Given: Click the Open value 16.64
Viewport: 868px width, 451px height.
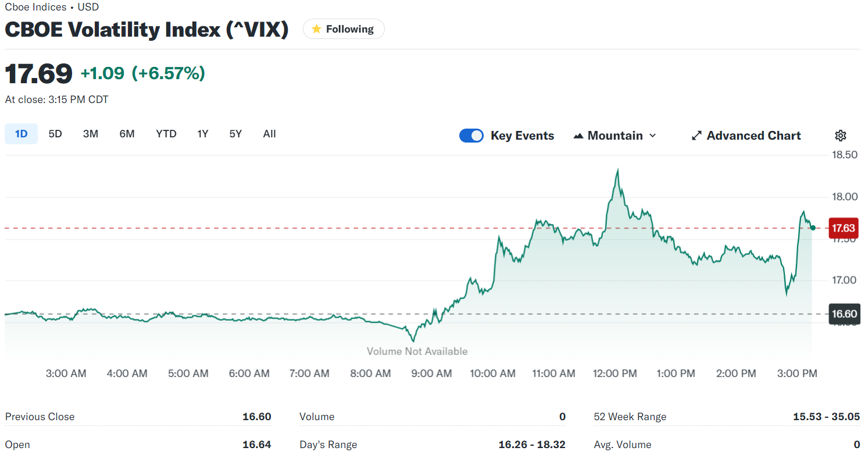Looking at the screenshot, I should (257, 445).
